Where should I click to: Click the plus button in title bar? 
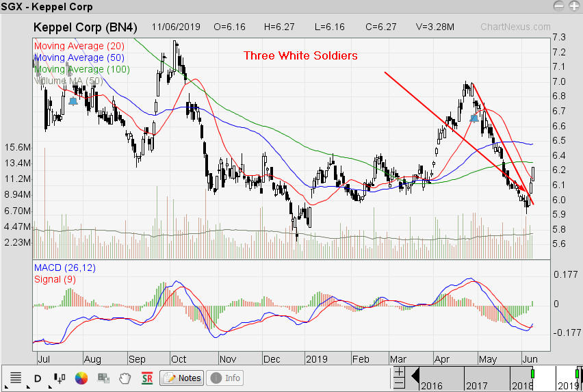click(x=575, y=5)
